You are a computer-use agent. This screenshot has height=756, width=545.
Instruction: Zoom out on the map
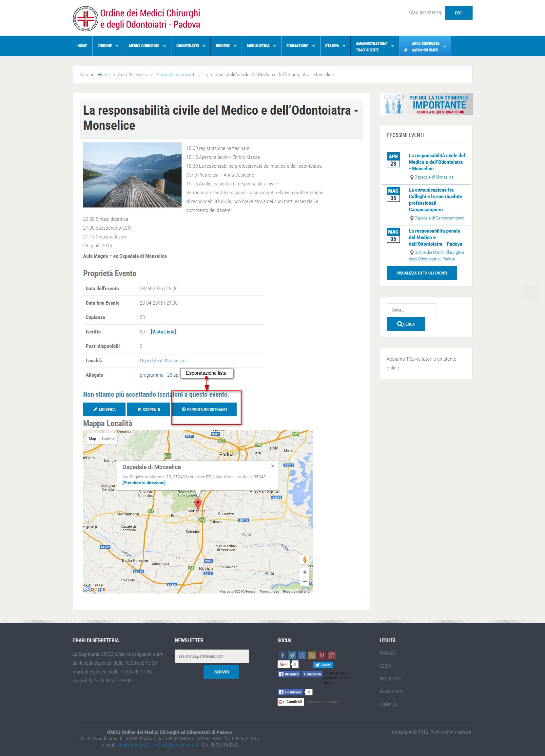[x=304, y=581]
